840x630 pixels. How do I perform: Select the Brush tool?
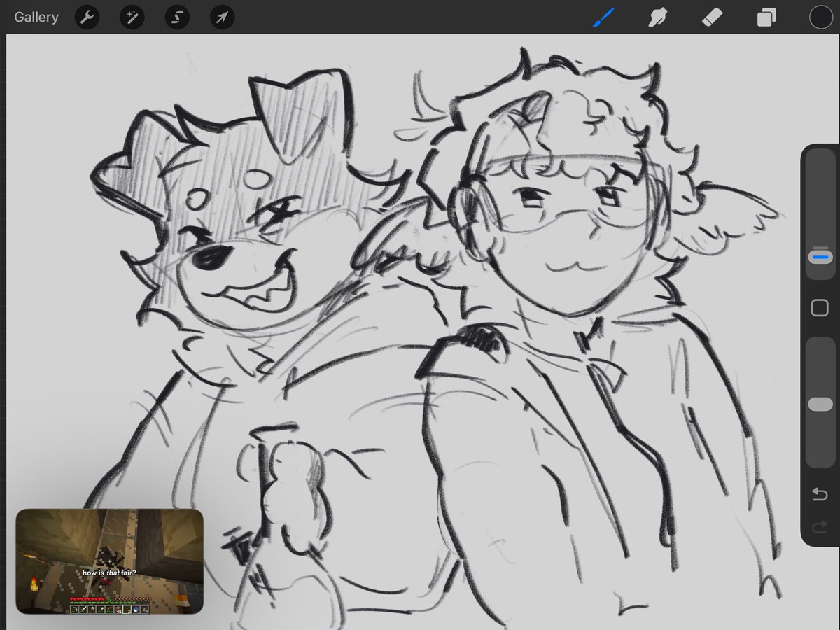pos(603,17)
